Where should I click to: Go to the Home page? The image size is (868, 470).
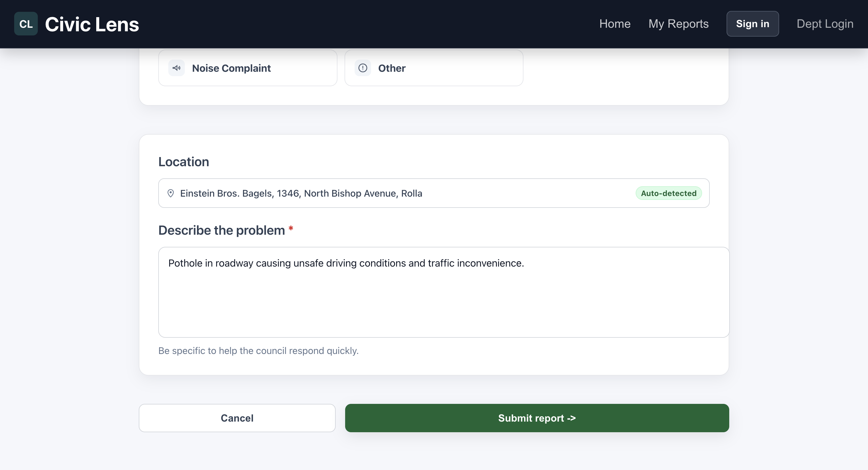click(x=615, y=24)
